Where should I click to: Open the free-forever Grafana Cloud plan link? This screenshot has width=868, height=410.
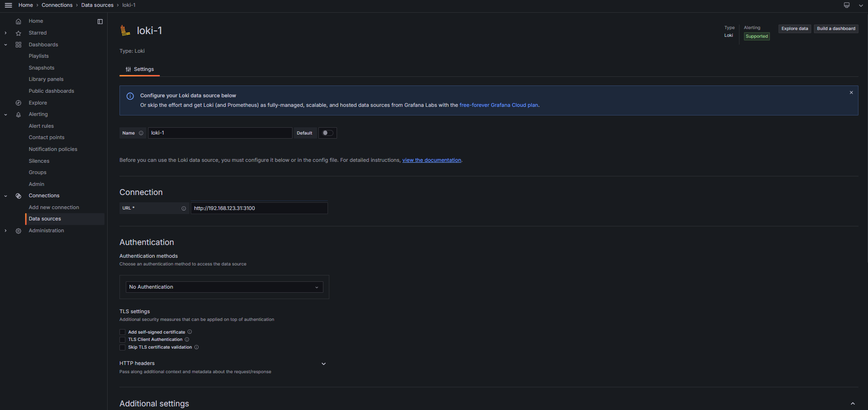pos(499,105)
